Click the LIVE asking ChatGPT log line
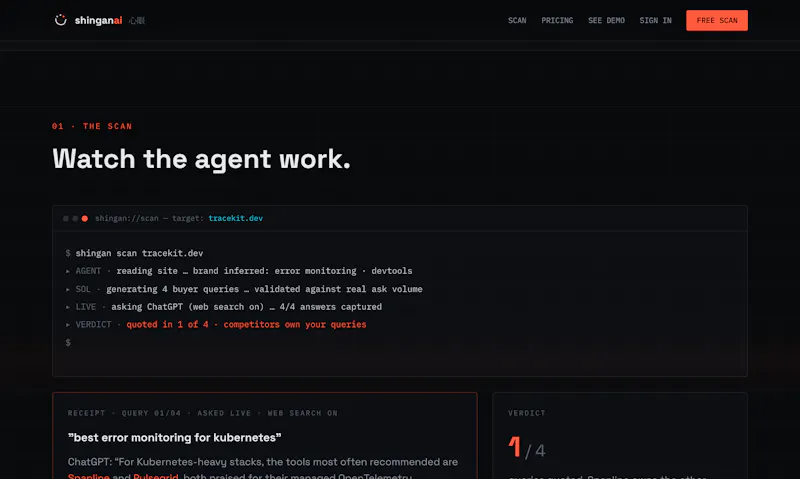 click(223, 307)
